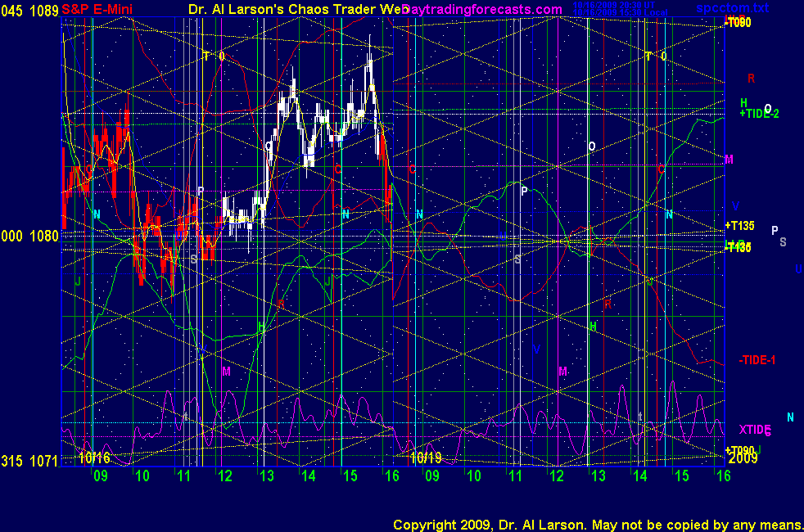Image resolution: width=804 pixels, height=532 pixels.
Task: Click the yellow '-T090' level label
Action: click(x=738, y=22)
